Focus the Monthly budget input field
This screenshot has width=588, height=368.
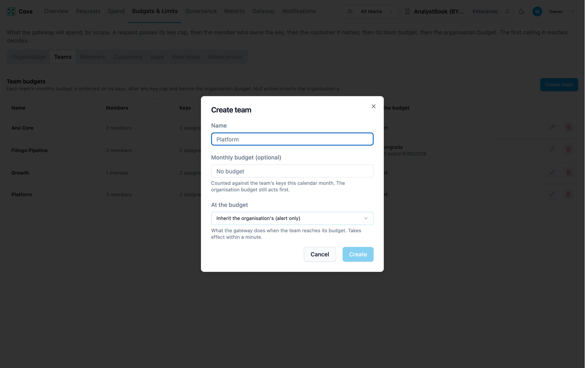click(x=292, y=171)
